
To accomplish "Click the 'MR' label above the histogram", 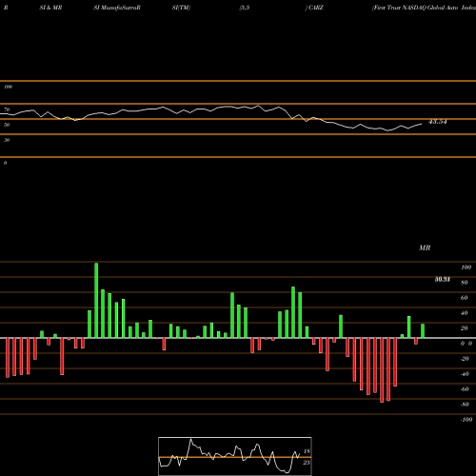I will pos(425,248).
